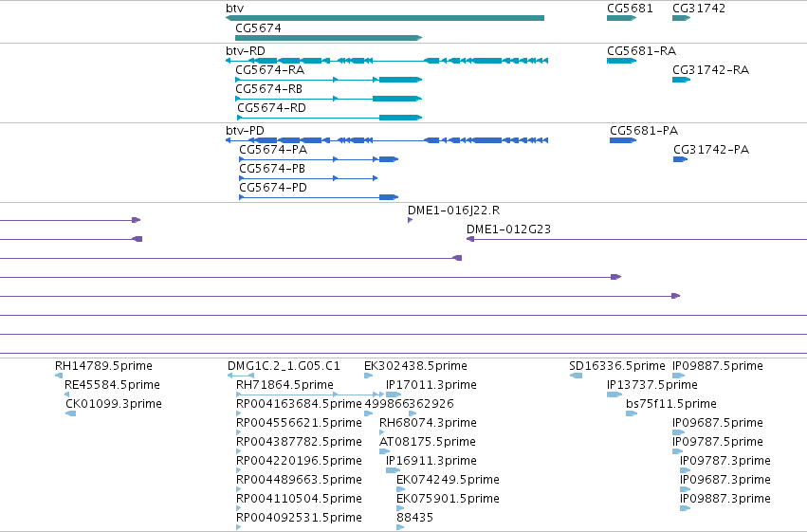Select the CG5681-RA transcript
This screenshot has height=532, width=807.
[x=622, y=61]
